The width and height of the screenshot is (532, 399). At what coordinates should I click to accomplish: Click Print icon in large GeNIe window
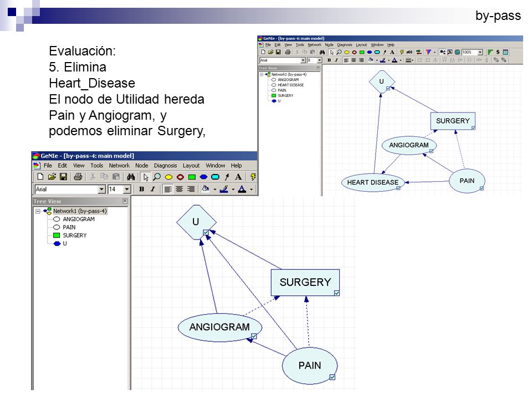[x=78, y=177]
